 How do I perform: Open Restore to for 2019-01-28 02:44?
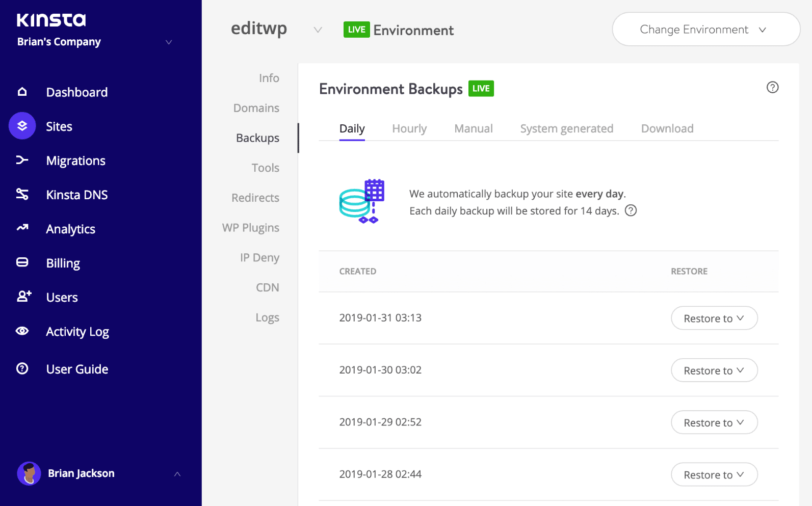pyautogui.click(x=714, y=474)
